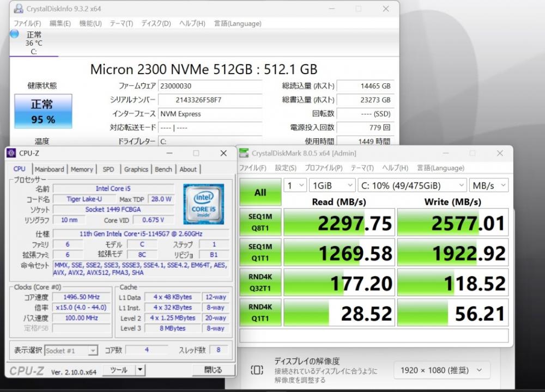Click the SEQ1M Q8T1 write result 2577.01
This screenshot has height=392, width=545.
click(x=453, y=223)
